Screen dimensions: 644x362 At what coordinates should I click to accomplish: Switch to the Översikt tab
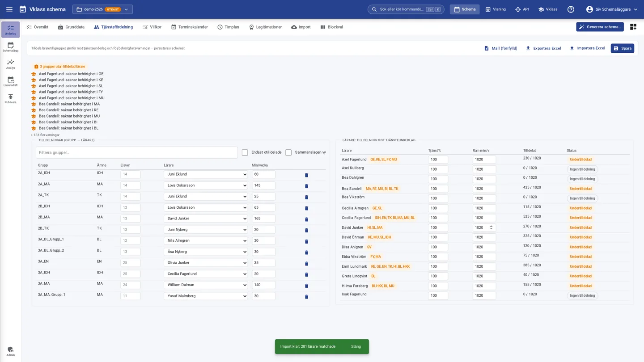pyautogui.click(x=38, y=27)
